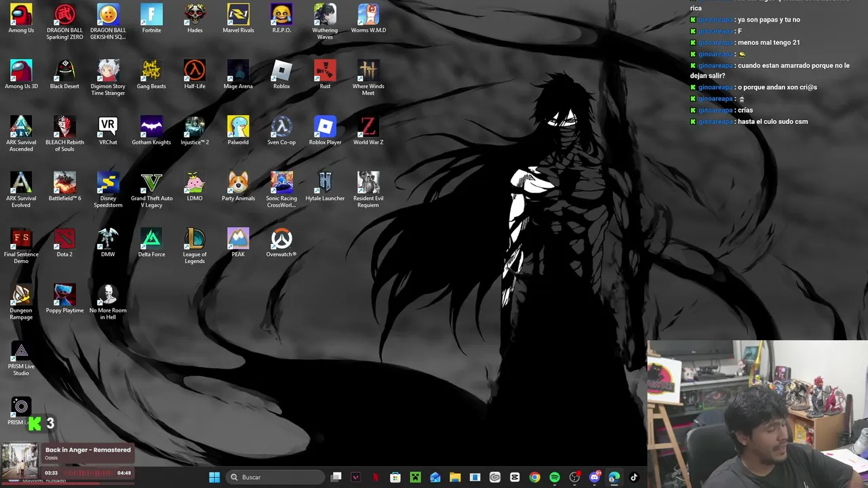Open Minecraft from the taskbar
This screenshot has height=488, width=868.
click(x=415, y=477)
